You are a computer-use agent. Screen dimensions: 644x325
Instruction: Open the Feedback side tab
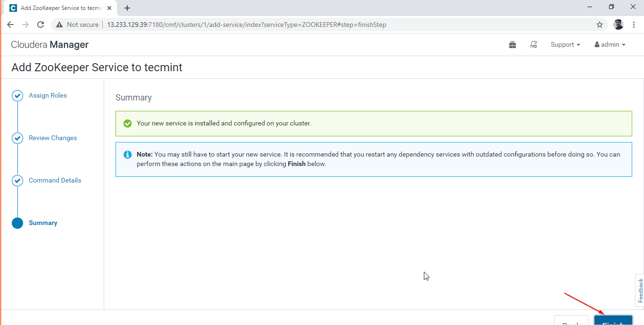[x=640, y=290]
